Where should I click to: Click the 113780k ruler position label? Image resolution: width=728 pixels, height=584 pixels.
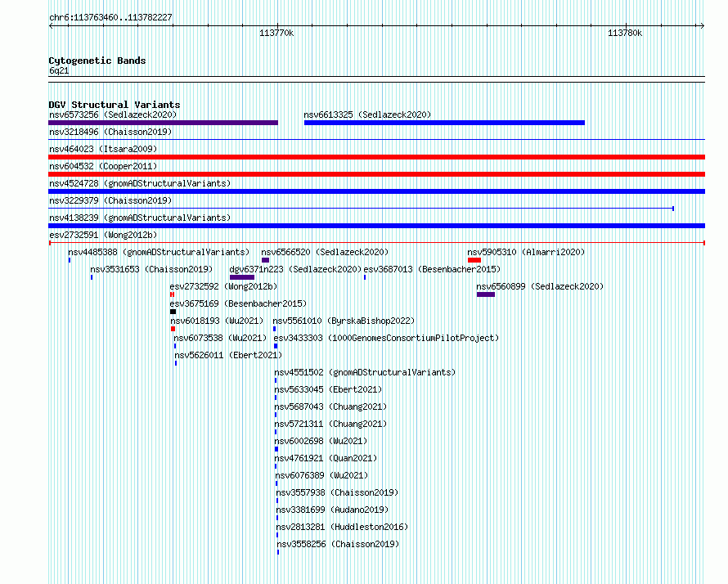pyautogui.click(x=625, y=33)
